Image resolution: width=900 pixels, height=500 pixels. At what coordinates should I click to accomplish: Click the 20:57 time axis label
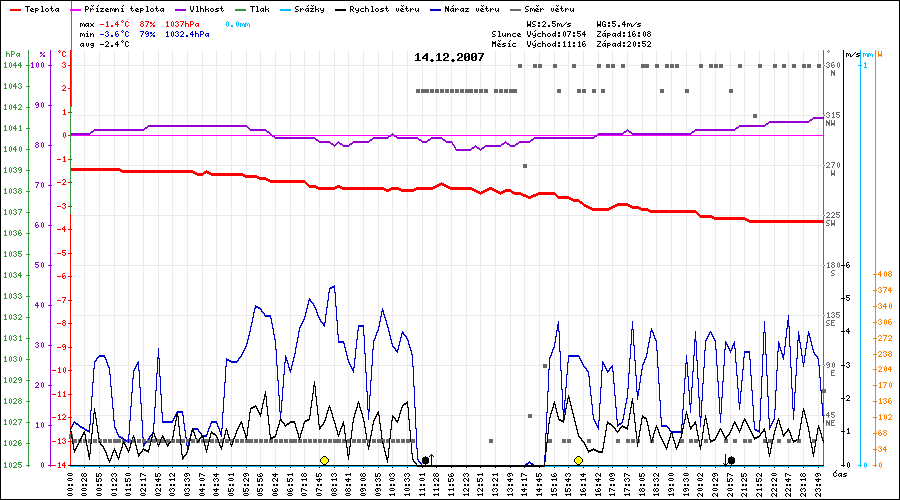click(x=730, y=485)
